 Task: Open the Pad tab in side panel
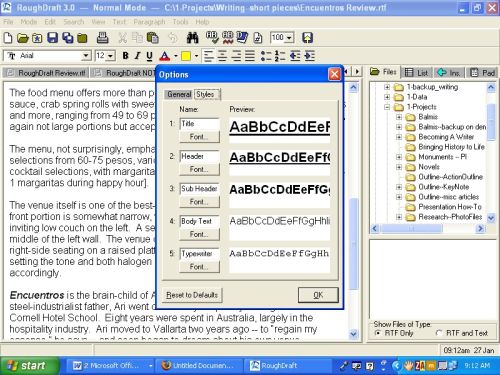482,72
